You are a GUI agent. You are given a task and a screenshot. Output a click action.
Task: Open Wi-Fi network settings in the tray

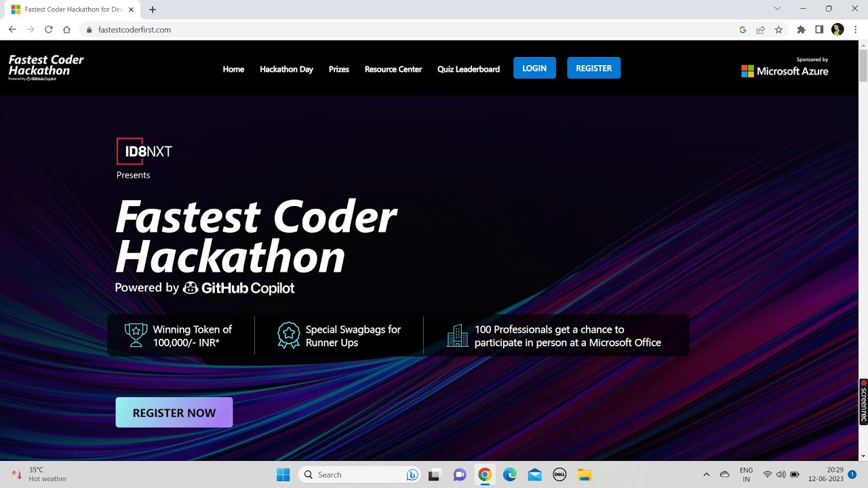click(x=768, y=474)
